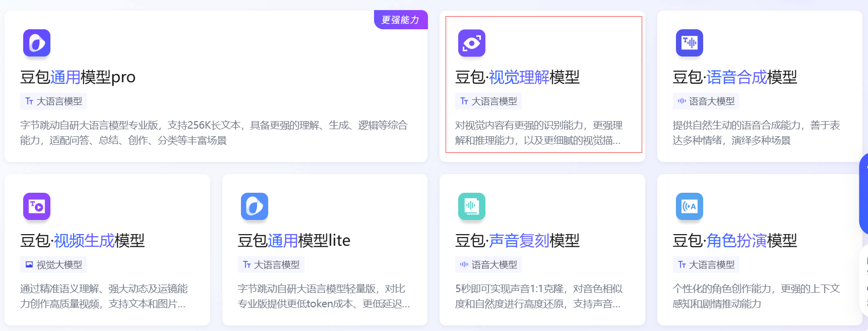Click 大语言模型 tag under 角色扮演模型
Image resolution: width=868 pixels, height=331 pixels.
click(706, 265)
